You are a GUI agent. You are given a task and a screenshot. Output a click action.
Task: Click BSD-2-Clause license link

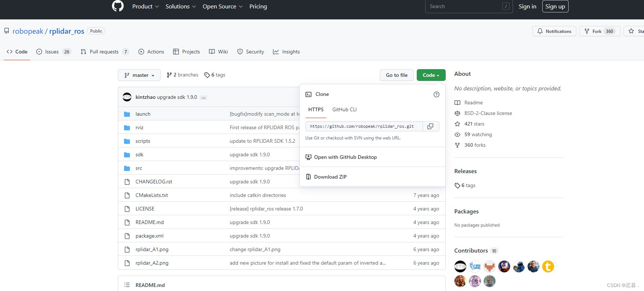[x=488, y=113]
